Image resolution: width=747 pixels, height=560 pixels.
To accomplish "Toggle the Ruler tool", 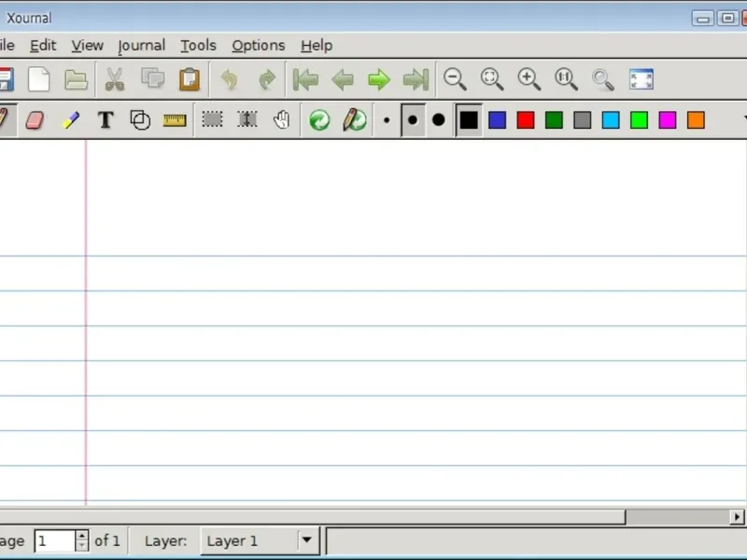I will 175,120.
